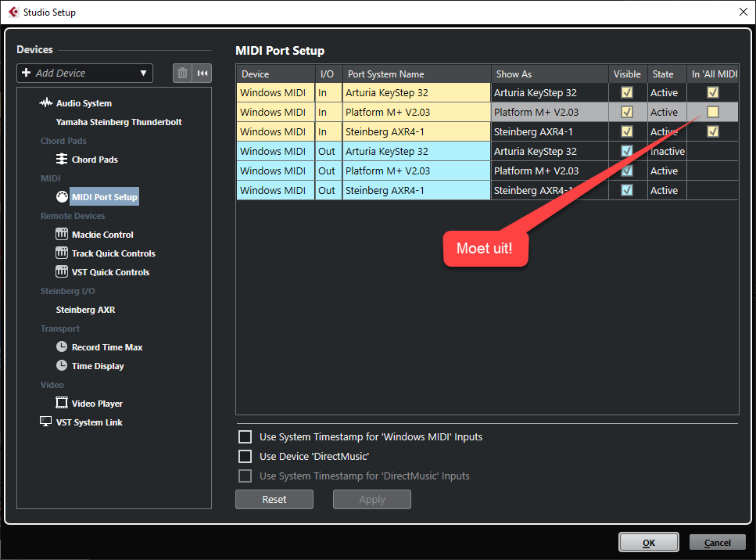Image resolution: width=756 pixels, height=560 pixels.
Task: Click the Visible column header
Action: 628,74
